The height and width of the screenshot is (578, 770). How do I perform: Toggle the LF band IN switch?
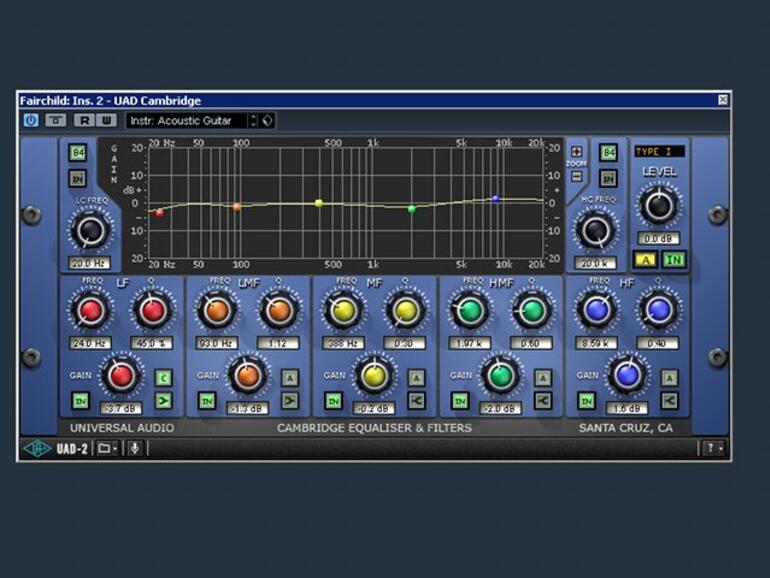pos(80,400)
